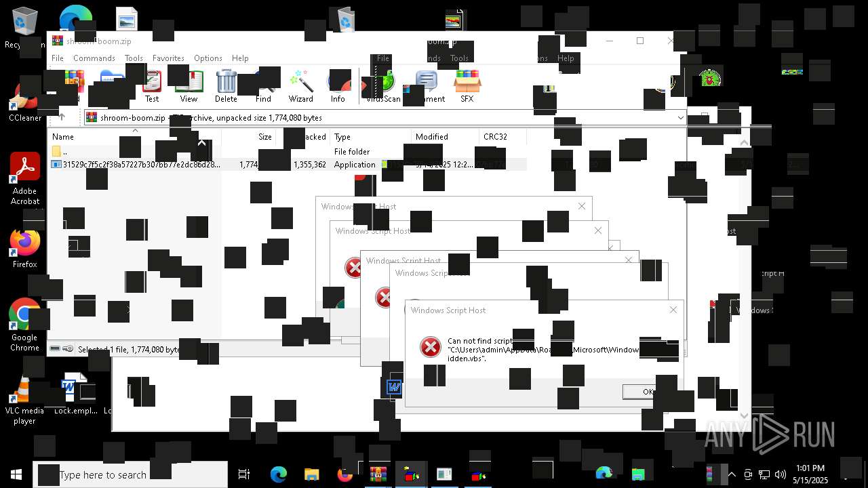868x488 pixels.
Task: Open the Commands menu
Action: pos(94,58)
